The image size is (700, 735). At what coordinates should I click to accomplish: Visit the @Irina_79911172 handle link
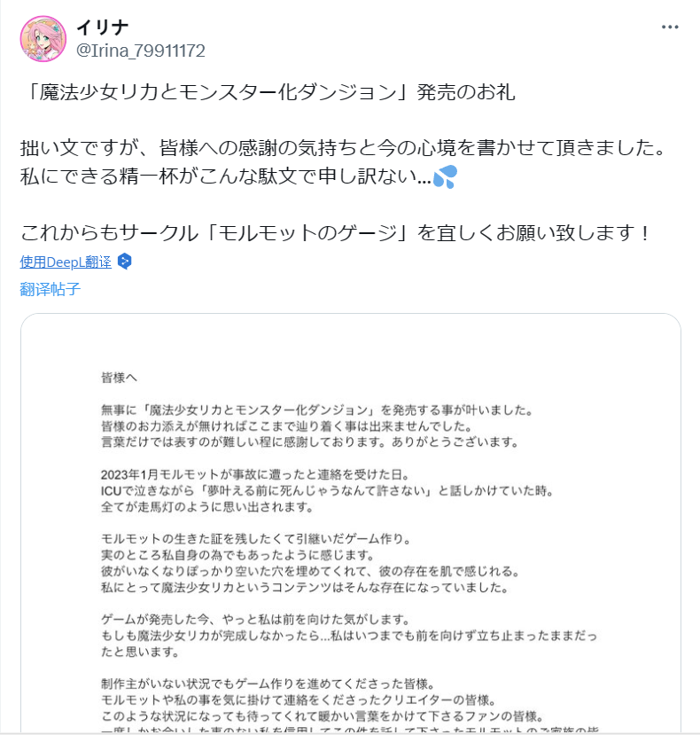click(x=141, y=51)
